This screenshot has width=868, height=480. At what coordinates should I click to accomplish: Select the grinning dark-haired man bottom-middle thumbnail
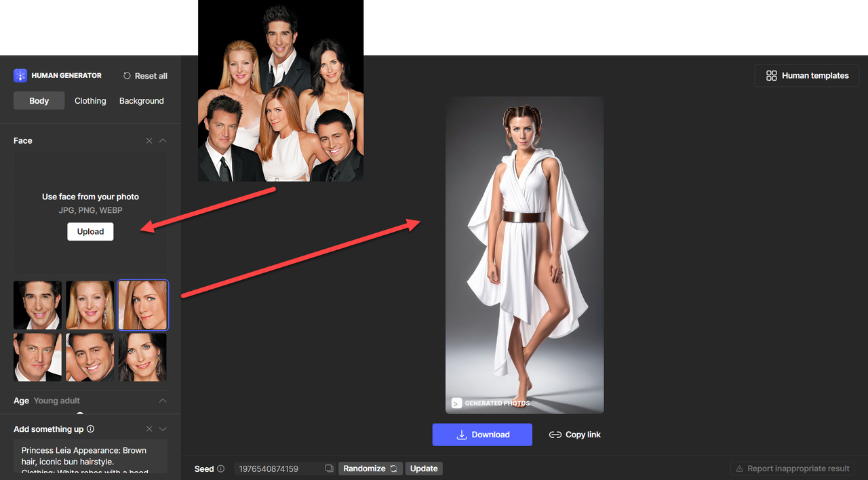(x=90, y=357)
